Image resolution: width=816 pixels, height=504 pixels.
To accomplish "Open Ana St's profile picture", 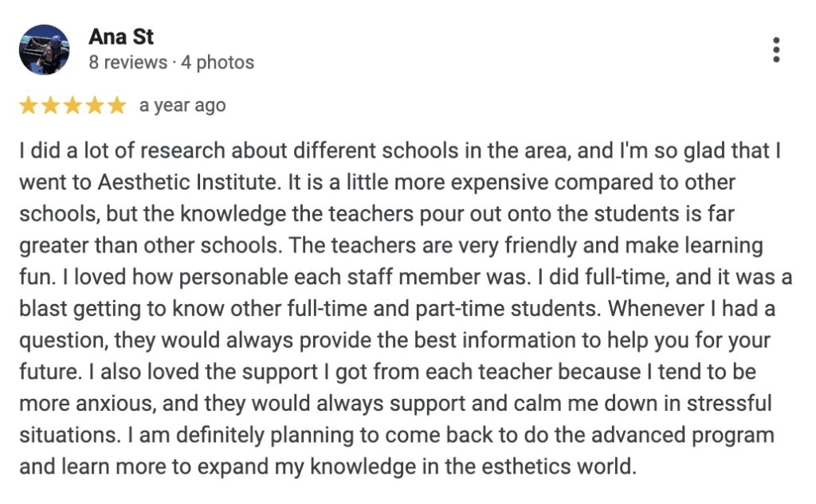I will point(45,50).
